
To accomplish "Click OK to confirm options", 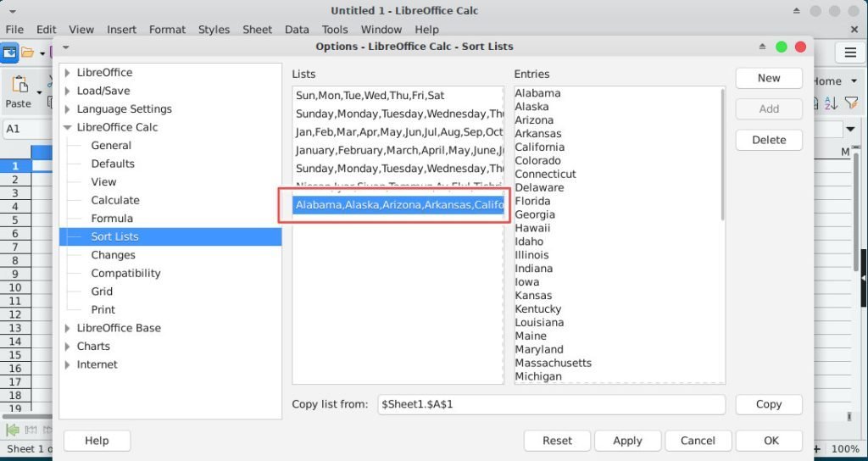I will [769, 441].
